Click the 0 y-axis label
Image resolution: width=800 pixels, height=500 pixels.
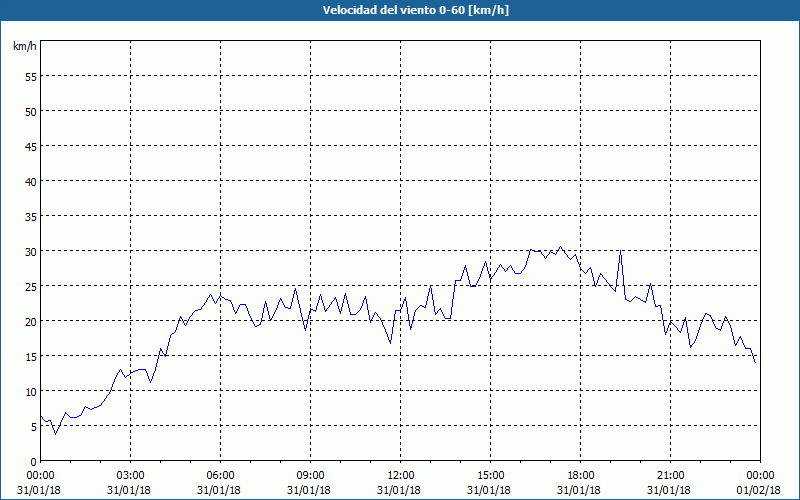click(x=34, y=462)
